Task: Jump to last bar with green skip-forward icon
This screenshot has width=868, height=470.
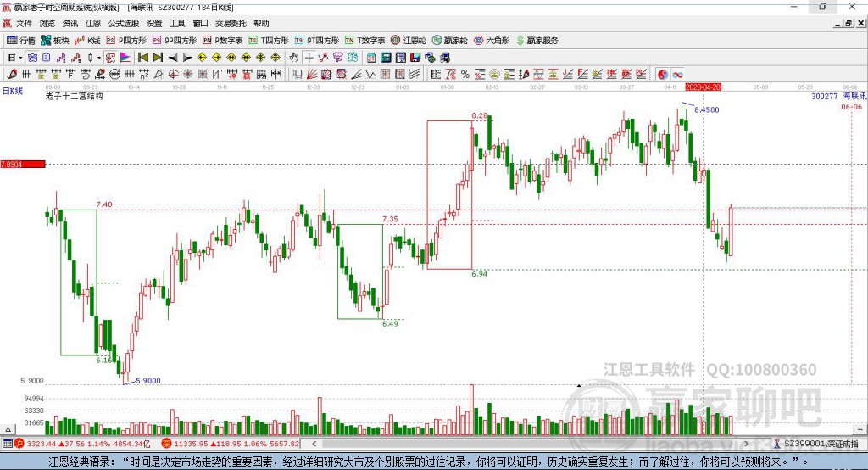Action: (x=158, y=58)
